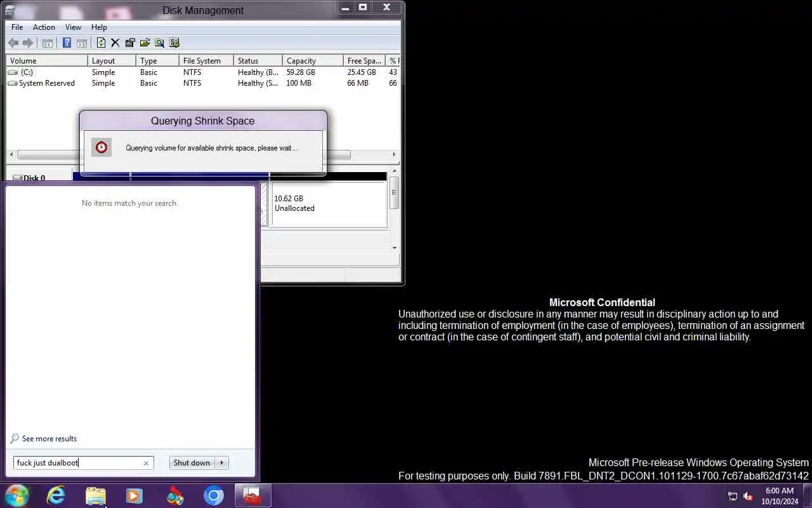Open Help via the blue question-mark icon
The image size is (812, 508).
point(67,43)
